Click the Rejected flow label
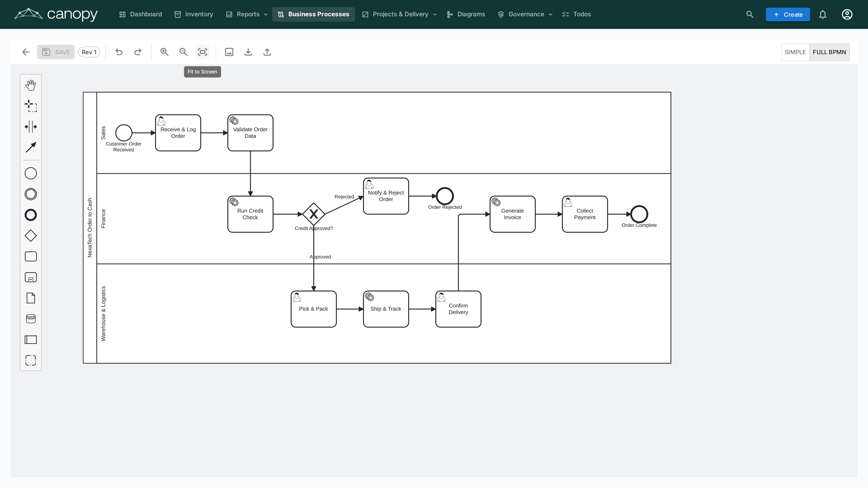Screen dimensions: 868x488 coord(344,197)
